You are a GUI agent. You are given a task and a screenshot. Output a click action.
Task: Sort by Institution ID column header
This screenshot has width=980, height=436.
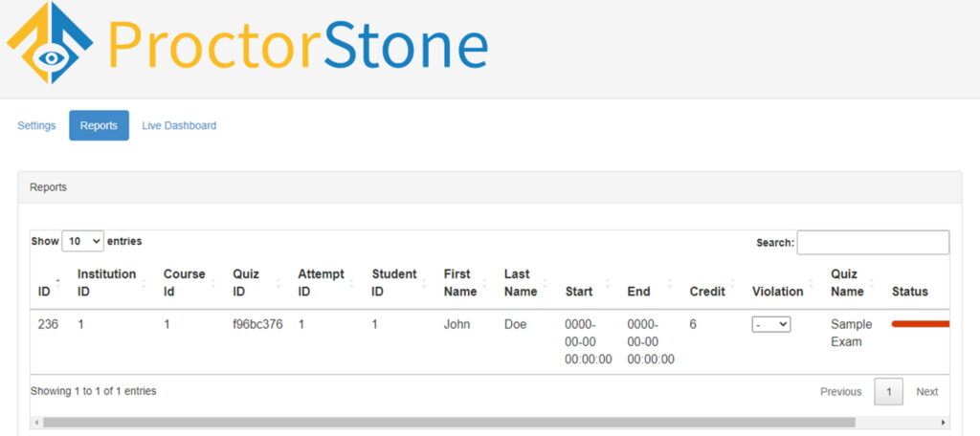pyautogui.click(x=106, y=282)
